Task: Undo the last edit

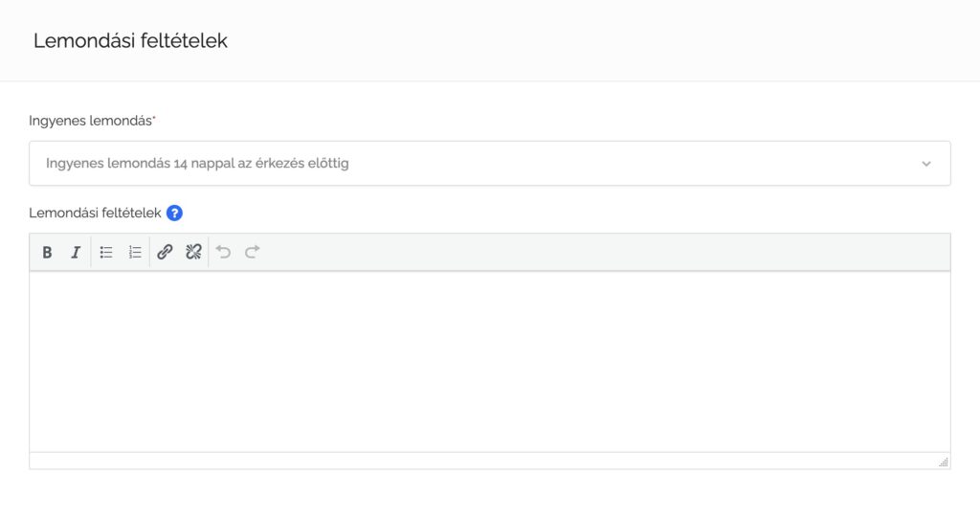Action: pos(223,252)
